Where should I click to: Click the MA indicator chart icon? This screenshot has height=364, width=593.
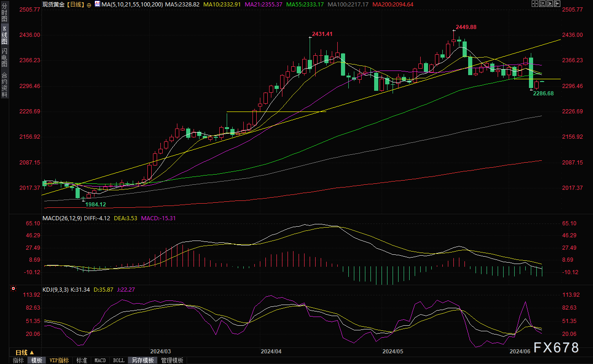point(97,4)
